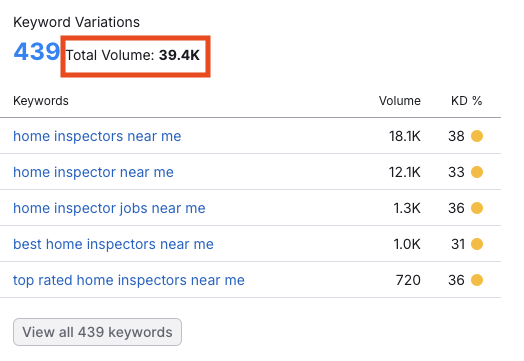Open 'home inspector near me' keyword link
Image resolution: width=524 pixels, height=361 pixels.
[93, 172]
